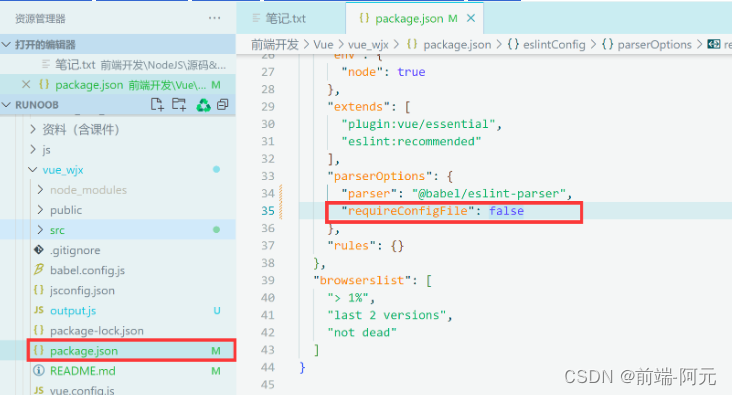Open the explorer more actions ellipsis
Viewport: 732px width, 395px height.
point(214,18)
